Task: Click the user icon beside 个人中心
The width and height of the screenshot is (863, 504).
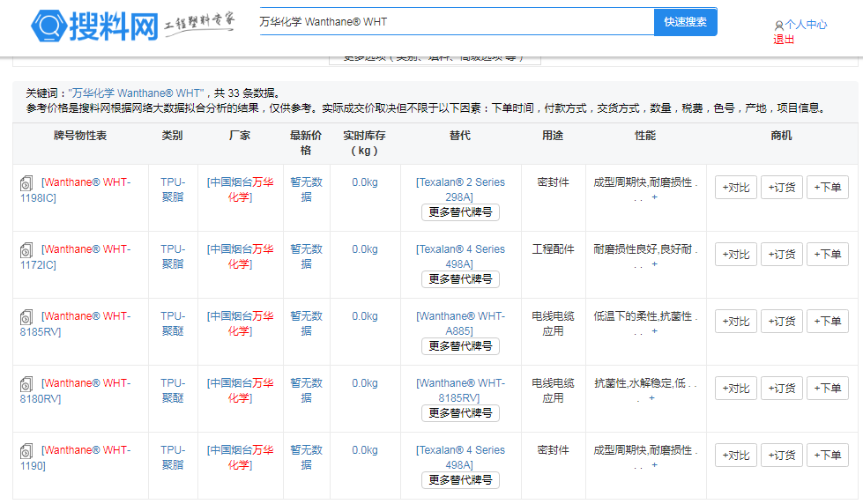Action: pyautogui.click(x=778, y=26)
